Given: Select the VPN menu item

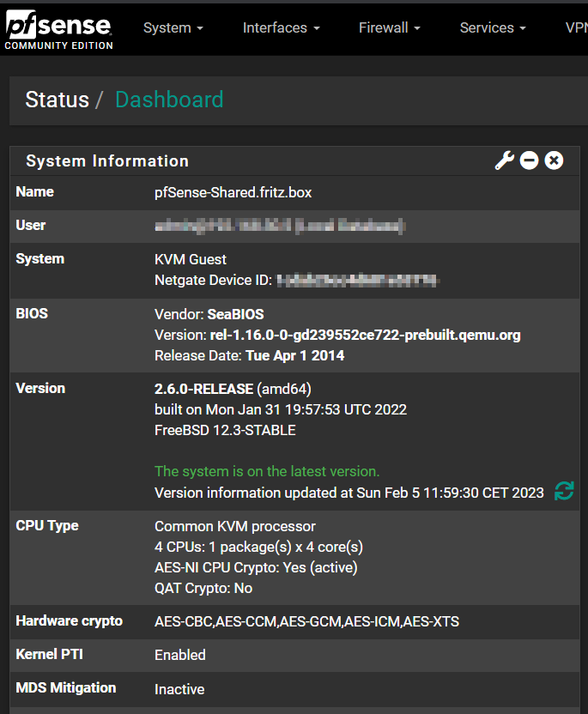Looking at the screenshot, I should pyautogui.click(x=573, y=27).
